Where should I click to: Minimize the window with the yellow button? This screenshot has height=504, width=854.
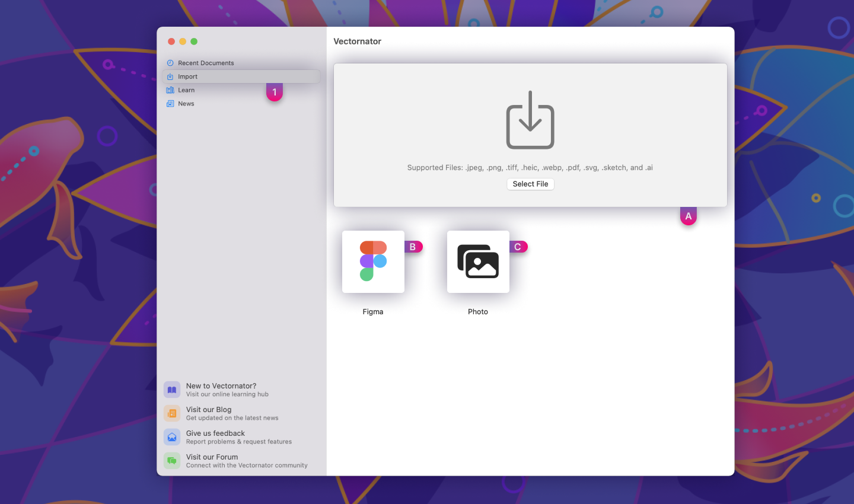pyautogui.click(x=183, y=42)
